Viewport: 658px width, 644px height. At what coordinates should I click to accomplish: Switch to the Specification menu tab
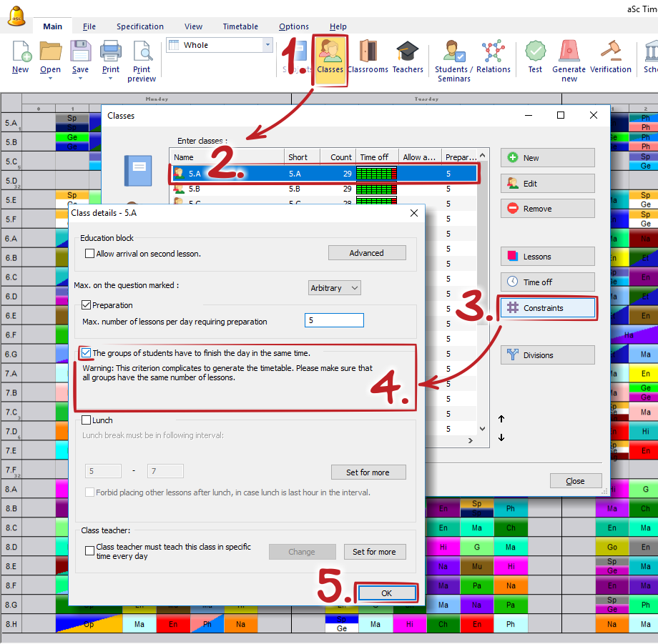[140, 26]
